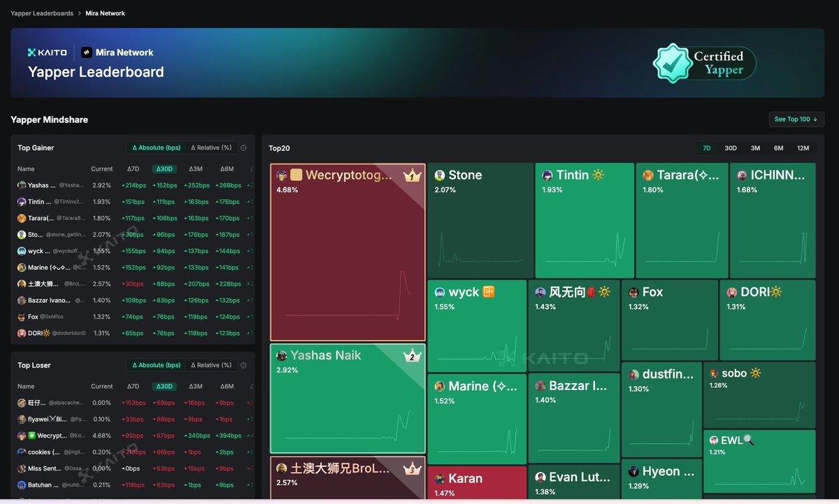The width and height of the screenshot is (839, 504).
Task: Sort Top Gainer by Δ7D column
Action: [133, 169]
